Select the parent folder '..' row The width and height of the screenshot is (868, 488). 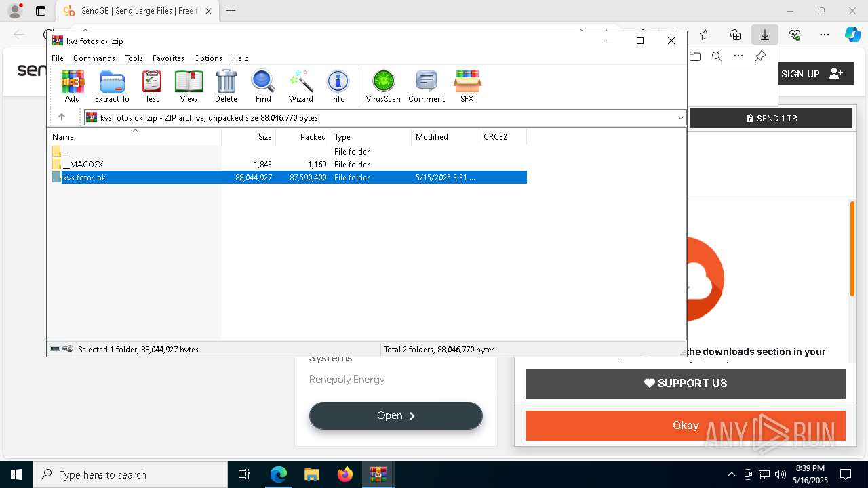288,152
